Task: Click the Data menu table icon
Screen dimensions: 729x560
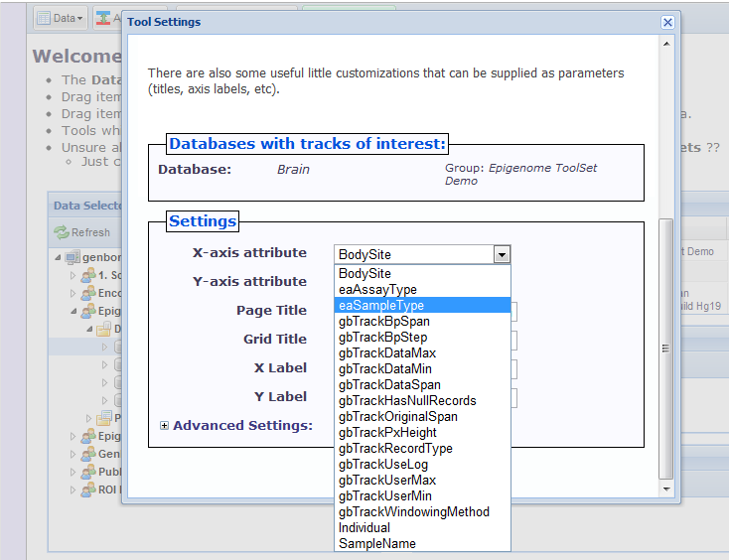Action: 43,18
